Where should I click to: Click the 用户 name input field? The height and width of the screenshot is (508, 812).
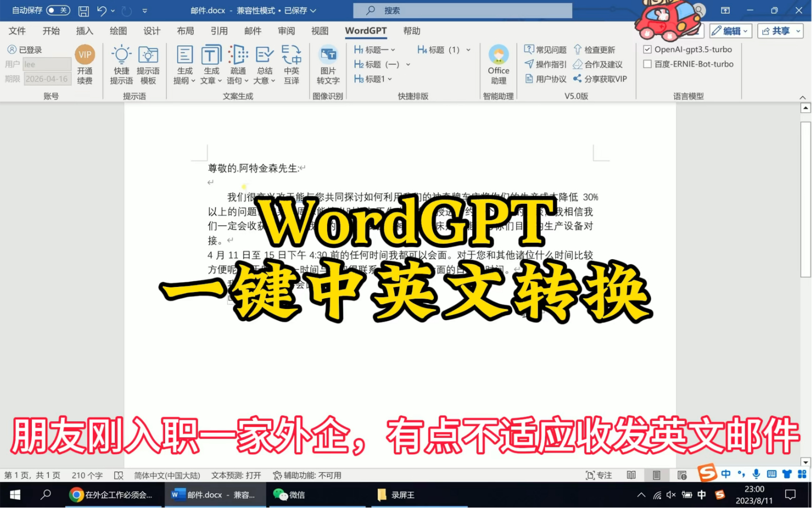tap(47, 64)
